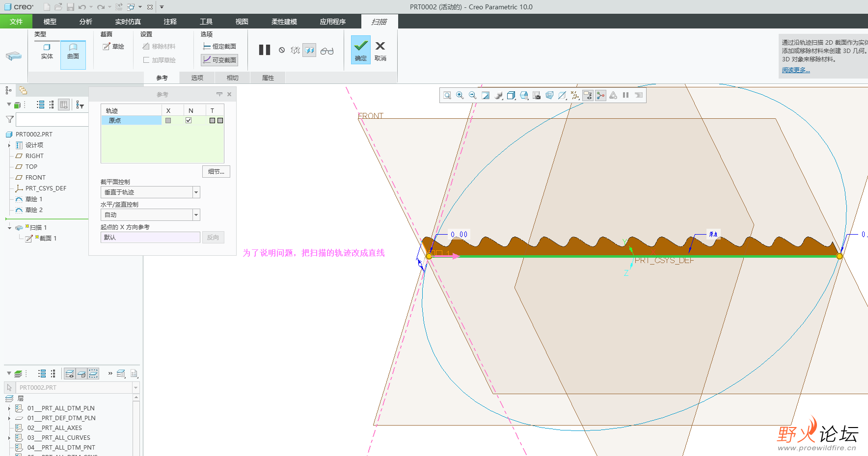Click the 细节... details button
This screenshot has height=456, width=868.
click(216, 171)
